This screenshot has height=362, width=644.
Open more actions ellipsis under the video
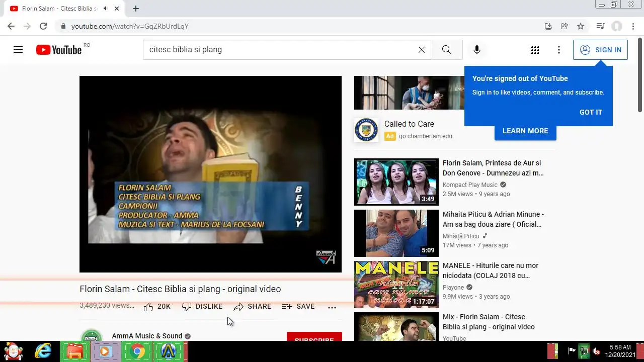pyautogui.click(x=332, y=307)
